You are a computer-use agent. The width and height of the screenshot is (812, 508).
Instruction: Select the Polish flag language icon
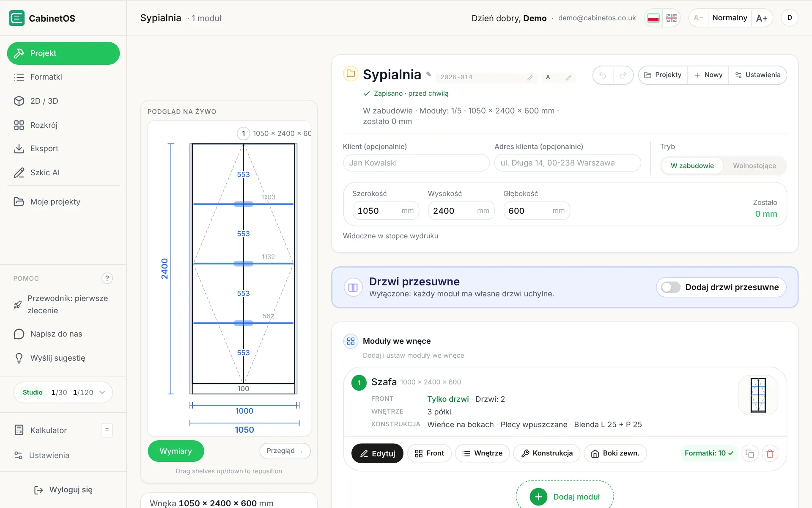[653, 18]
